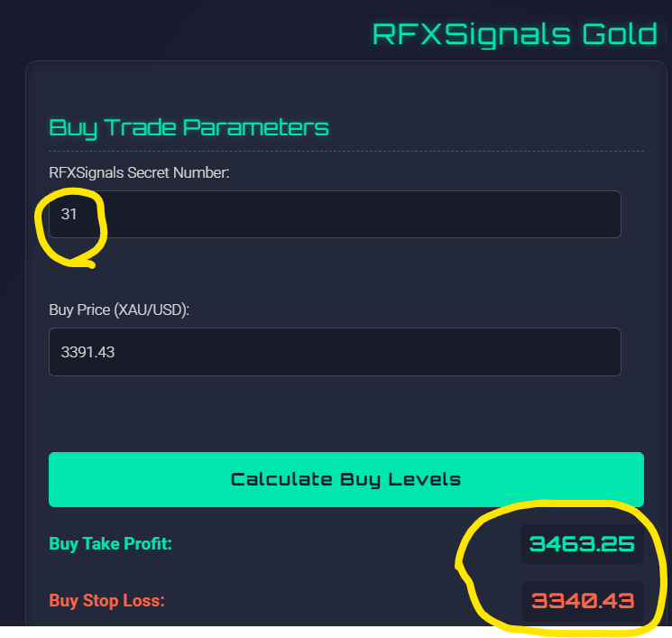Click the Buy Take Profit value 3463.25
Viewport: 672px width, 638px height.
coord(582,545)
